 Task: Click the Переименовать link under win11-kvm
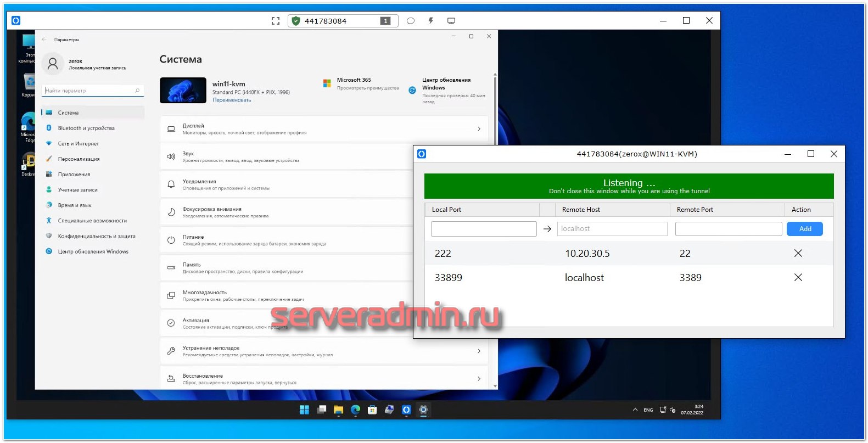(232, 100)
